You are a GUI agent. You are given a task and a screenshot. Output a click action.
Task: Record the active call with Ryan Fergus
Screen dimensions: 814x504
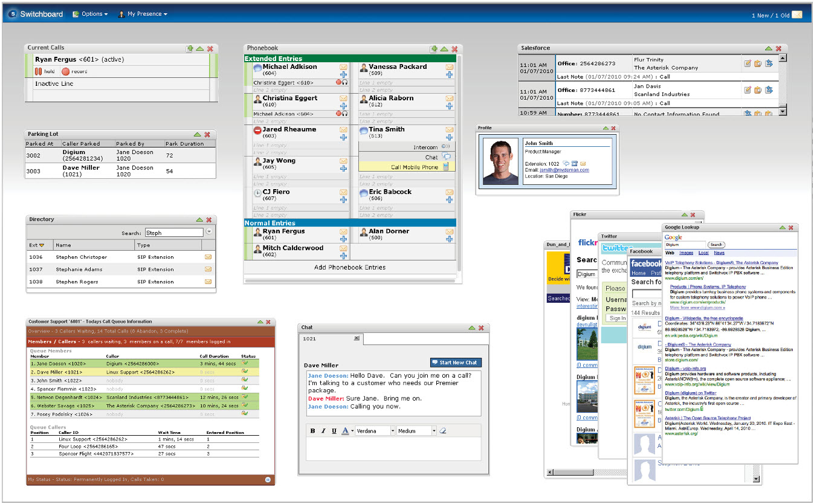point(74,71)
